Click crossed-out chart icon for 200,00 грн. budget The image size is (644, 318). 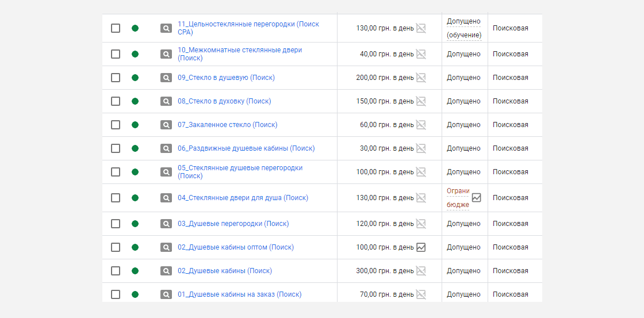point(420,78)
